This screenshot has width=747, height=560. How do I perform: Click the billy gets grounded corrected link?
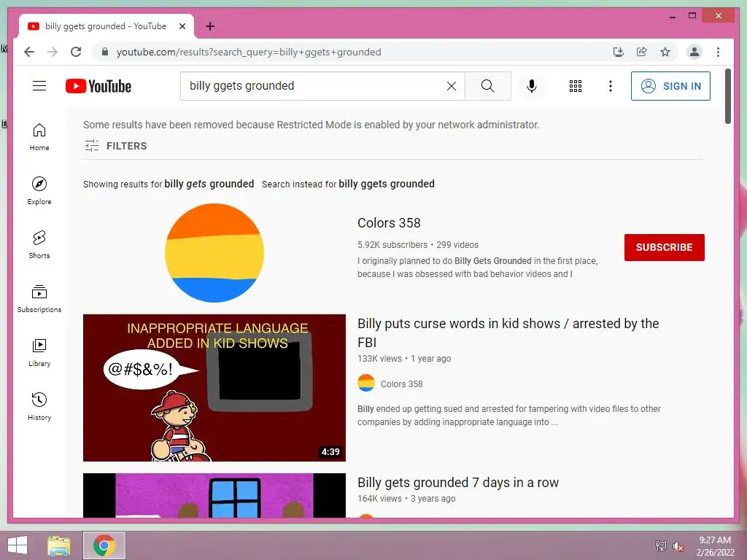click(209, 184)
